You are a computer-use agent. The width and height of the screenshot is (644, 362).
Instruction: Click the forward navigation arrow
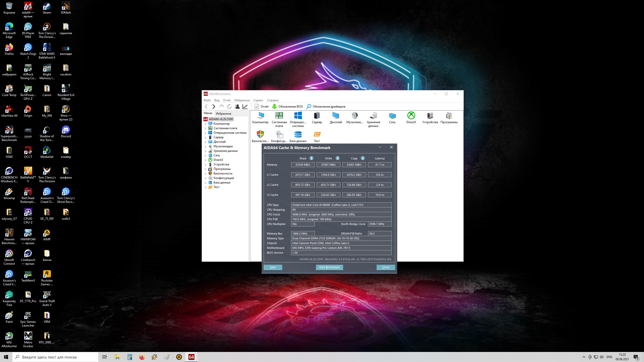point(214,107)
